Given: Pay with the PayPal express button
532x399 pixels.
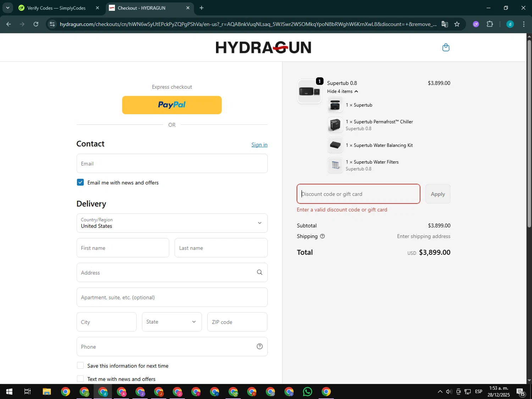Looking at the screenshot, I should (x=172, y=105).
